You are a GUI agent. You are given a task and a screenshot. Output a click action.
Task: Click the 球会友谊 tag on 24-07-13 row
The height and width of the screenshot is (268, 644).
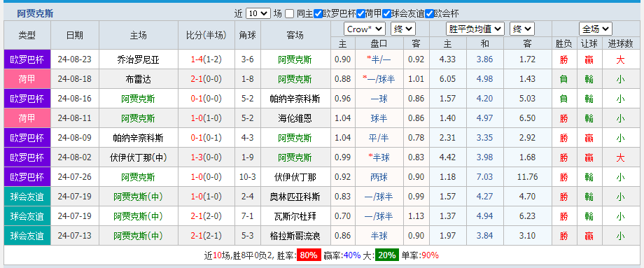point(27,236)
